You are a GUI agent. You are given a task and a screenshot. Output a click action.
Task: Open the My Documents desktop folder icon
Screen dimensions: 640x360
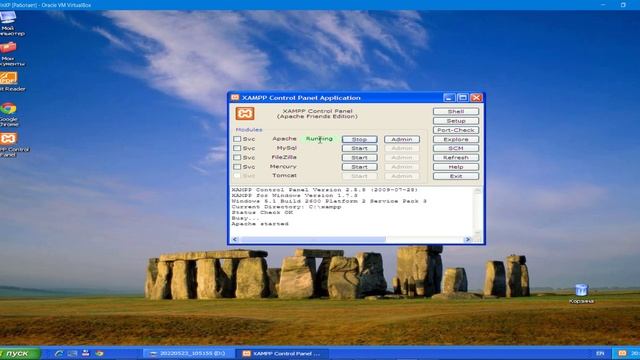click(x=8, y=48)
